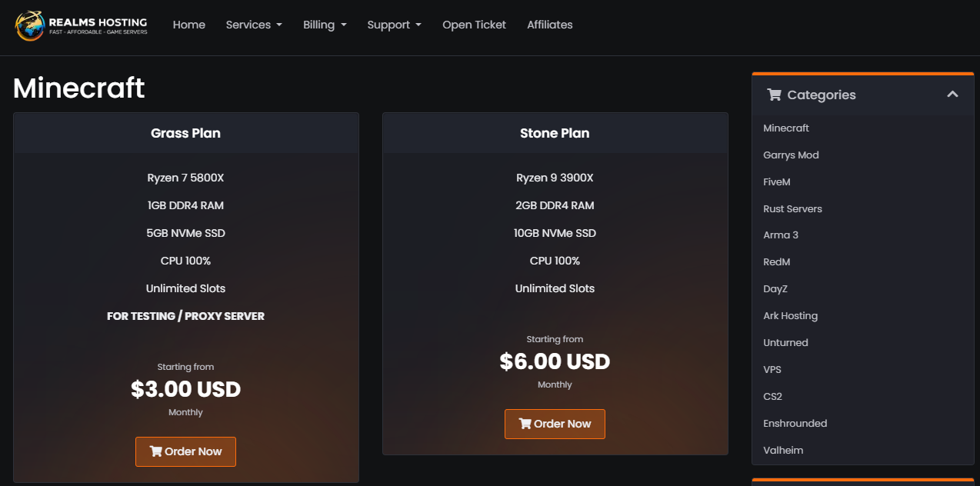Select the Garrys Mod category
The width and height of the screenshot is (980, 486).
pyautogui.click(x=791, y=155)
